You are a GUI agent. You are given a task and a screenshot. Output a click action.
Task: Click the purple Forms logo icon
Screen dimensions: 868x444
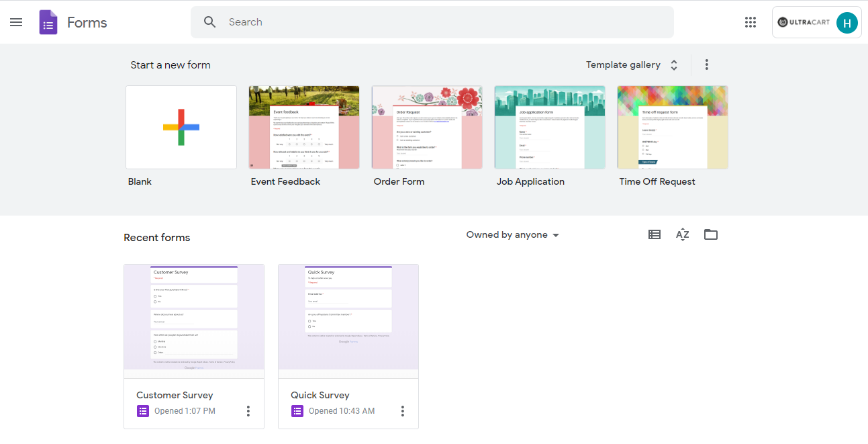click(x=48, y=22)
